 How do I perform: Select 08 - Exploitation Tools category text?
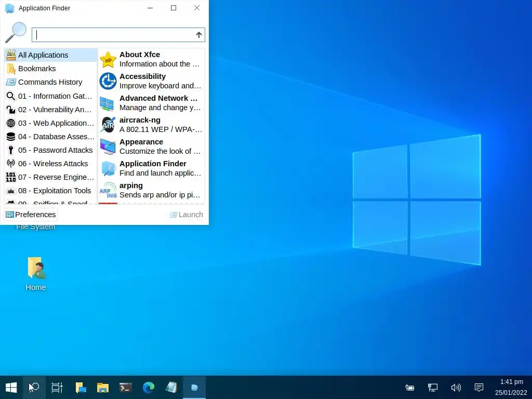[55, 191]
